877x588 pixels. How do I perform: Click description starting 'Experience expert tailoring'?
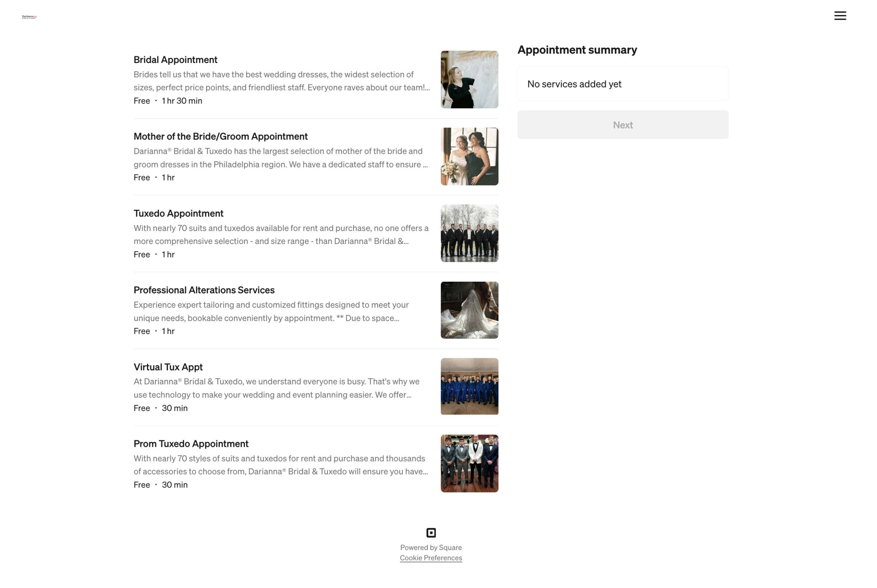click(x=271, y=311)
